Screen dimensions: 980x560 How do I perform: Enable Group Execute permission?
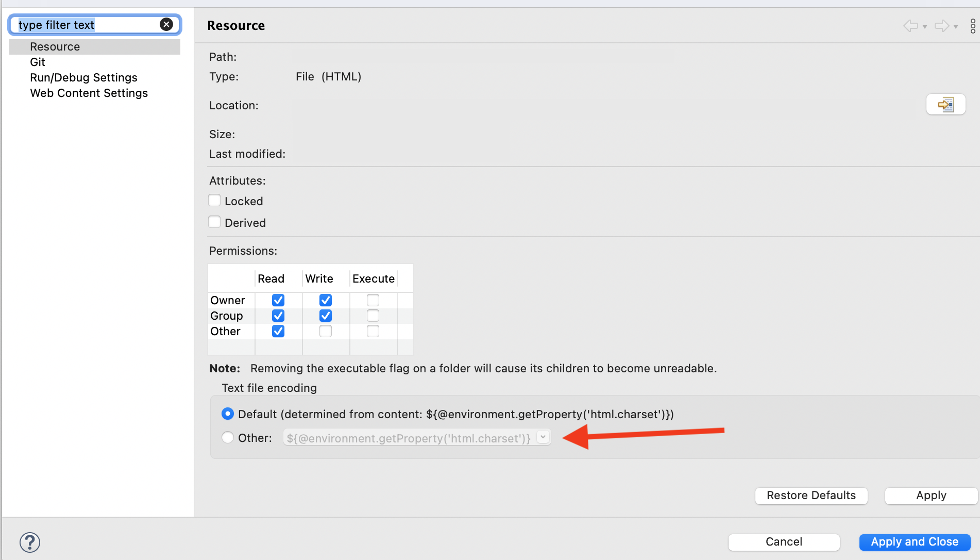[373, 316]
